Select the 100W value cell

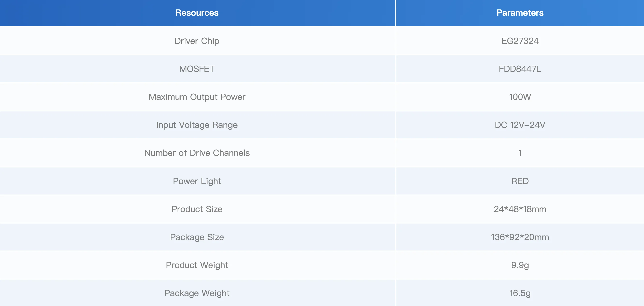(520, 97)
